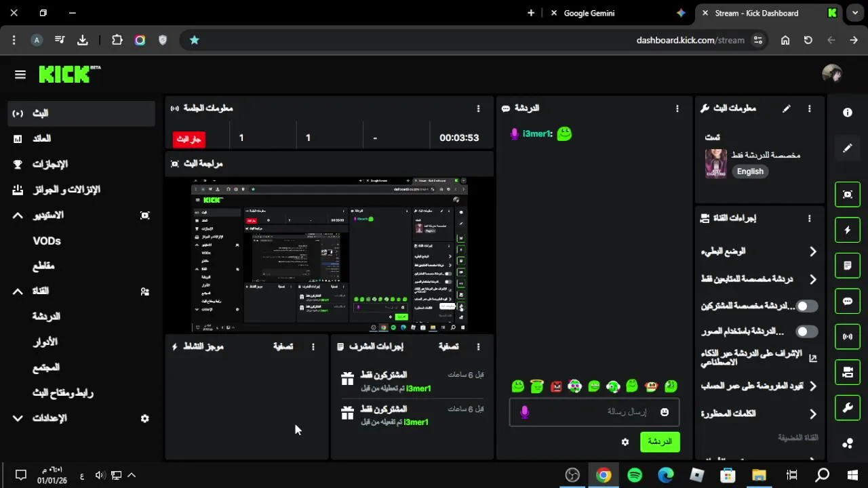
Task: Reload the page in the browser toolbar
Action: point(808,40)
